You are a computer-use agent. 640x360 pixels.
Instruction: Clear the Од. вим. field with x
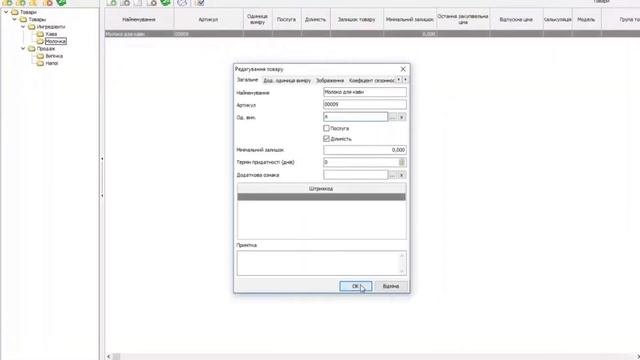[x=402, y=117]
